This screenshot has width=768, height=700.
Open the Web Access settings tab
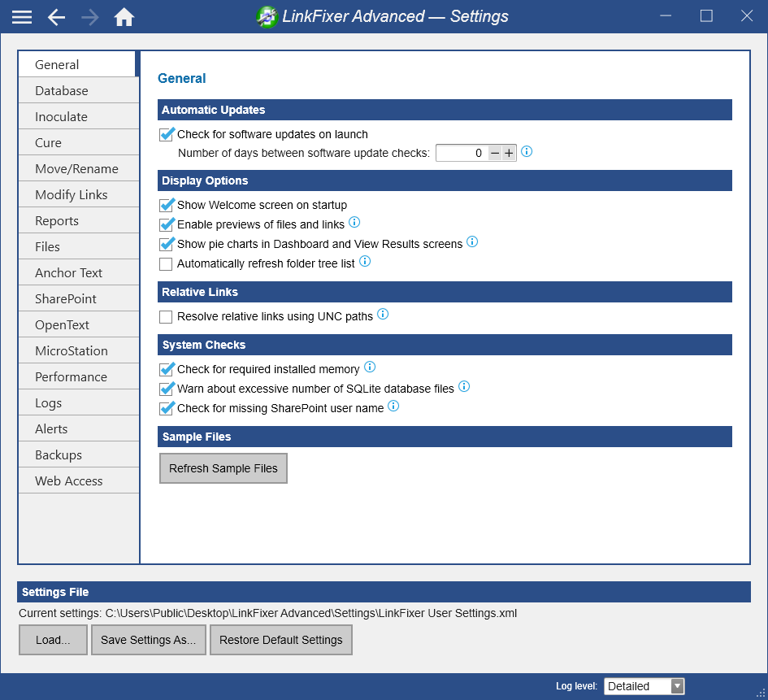[x=79, y=480]
